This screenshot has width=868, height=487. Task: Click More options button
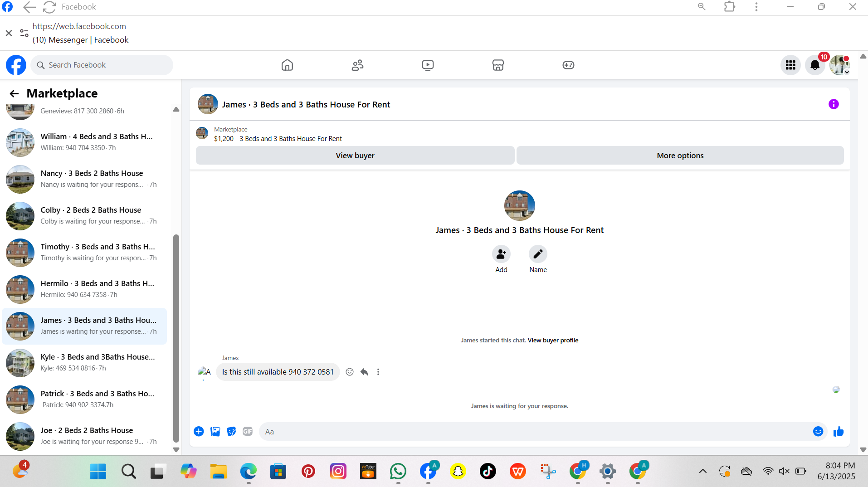click(680, 156)
